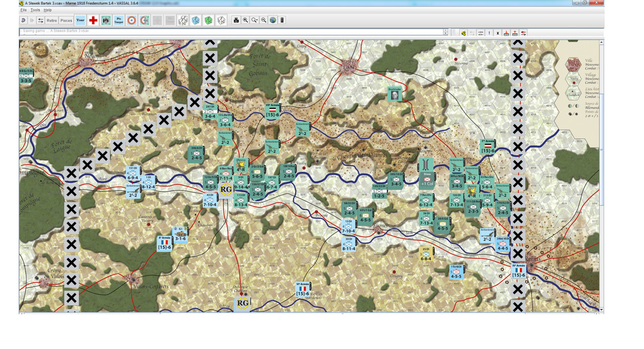Click the last main toolbar icon
The height and width of the screenshot is (349, 644).
pos(282,20)
